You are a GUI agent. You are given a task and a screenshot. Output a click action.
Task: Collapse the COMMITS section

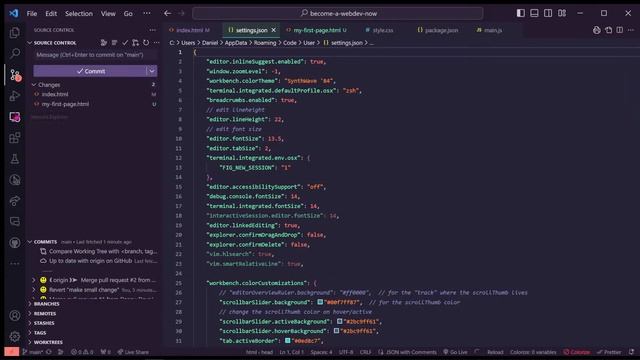click(29, 242)
